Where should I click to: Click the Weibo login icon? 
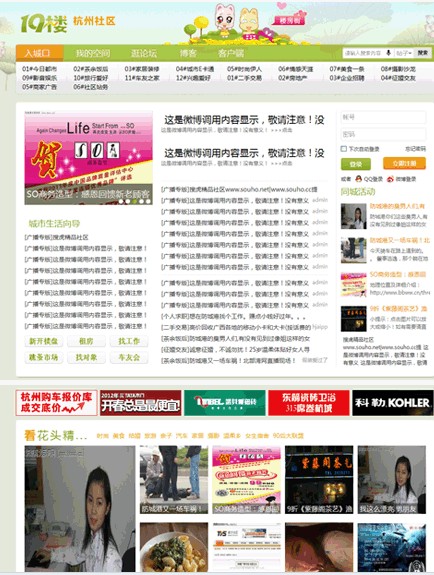(x=390, y=179)
